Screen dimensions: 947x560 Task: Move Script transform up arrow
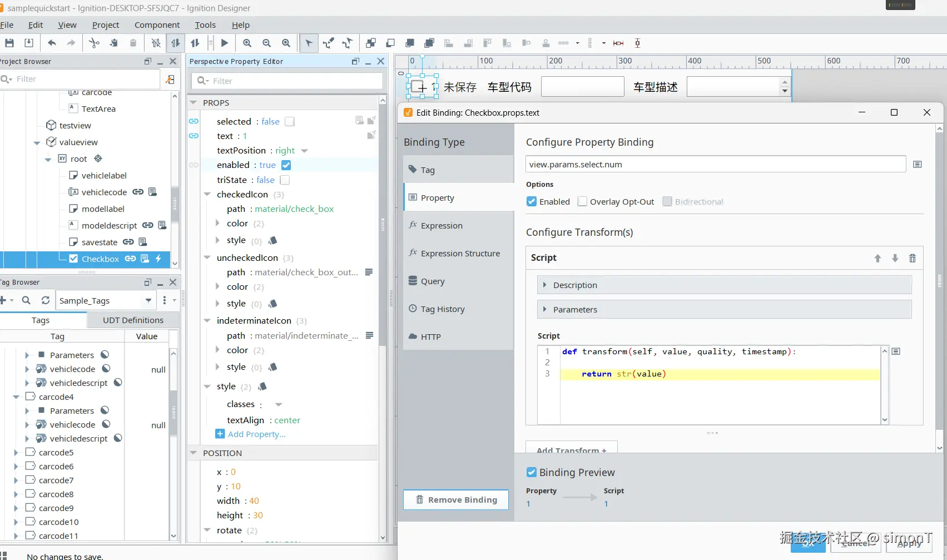[x=877, y=258]
